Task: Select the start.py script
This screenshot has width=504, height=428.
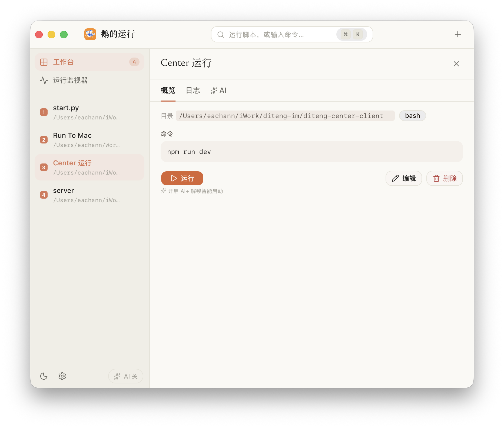Action: (x=89, y=112)
